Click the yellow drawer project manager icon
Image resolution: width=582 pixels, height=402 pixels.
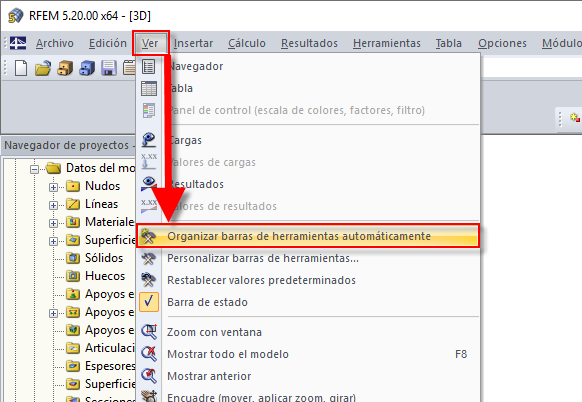click(x=65, y=68)
